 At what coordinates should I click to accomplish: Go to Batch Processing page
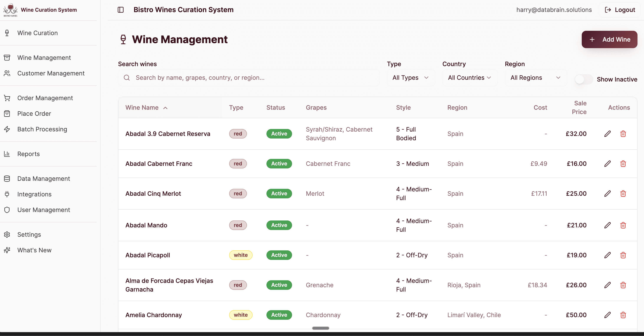42,129
